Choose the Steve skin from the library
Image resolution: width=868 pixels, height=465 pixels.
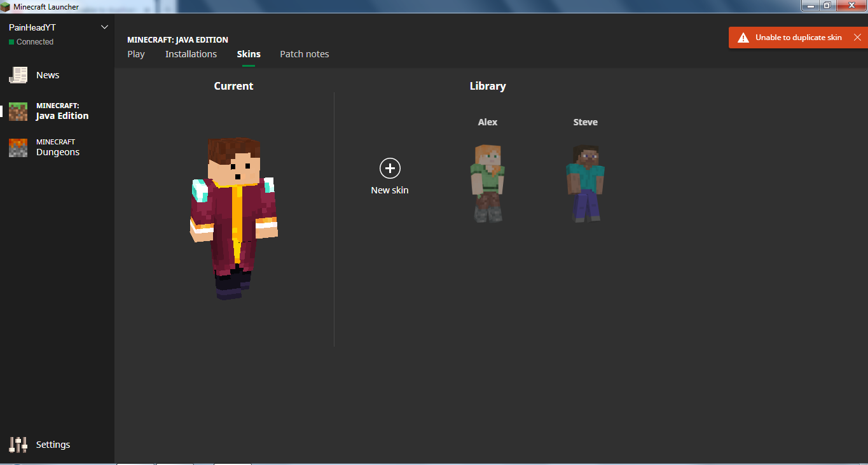(585, 183)
